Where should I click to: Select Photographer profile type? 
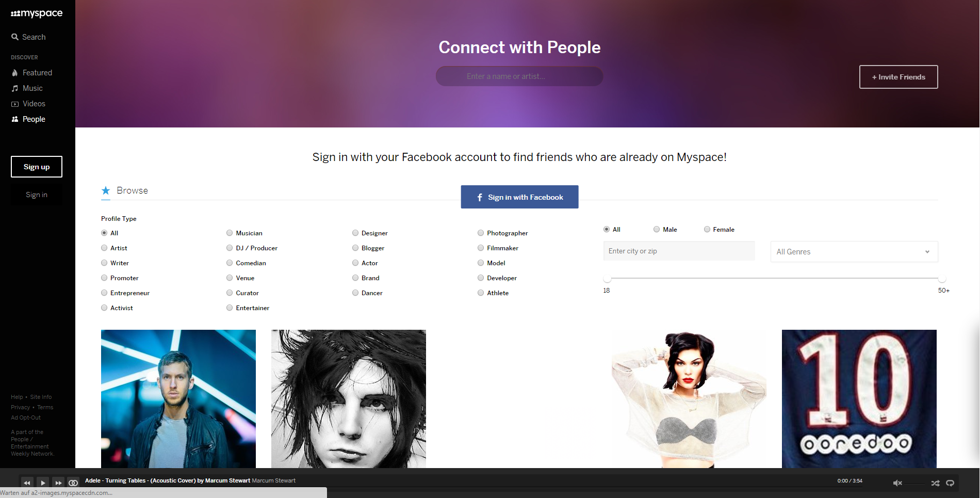point(481,233)
